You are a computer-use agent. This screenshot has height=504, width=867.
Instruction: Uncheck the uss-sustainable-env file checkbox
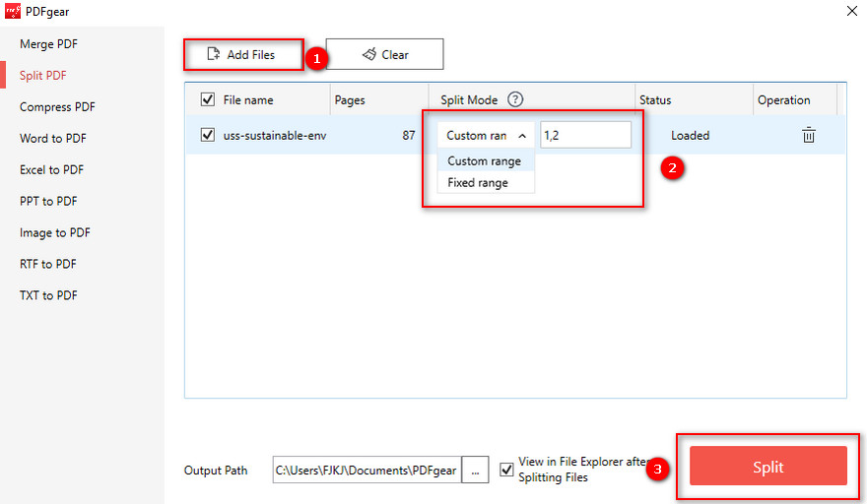tap(207, 135)
